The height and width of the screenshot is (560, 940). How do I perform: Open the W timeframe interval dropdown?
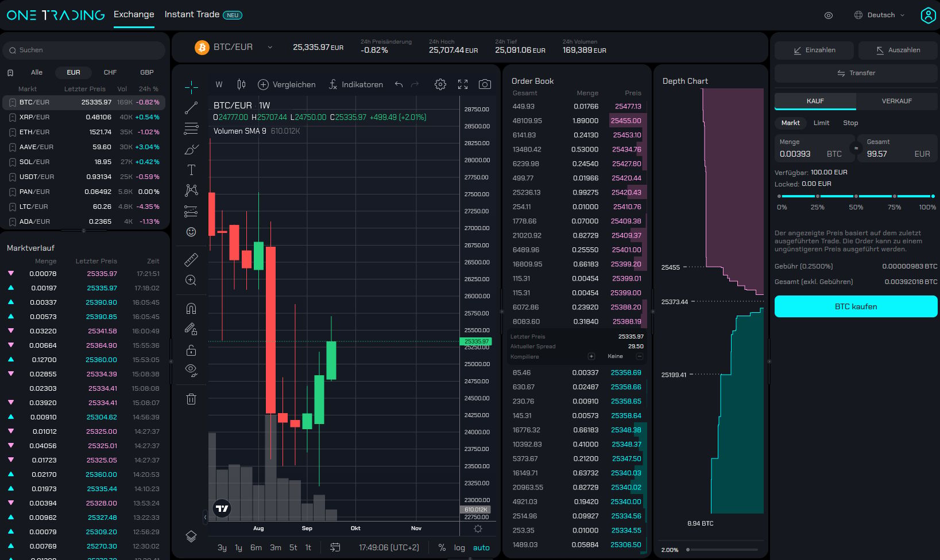(x=219, y=84)
